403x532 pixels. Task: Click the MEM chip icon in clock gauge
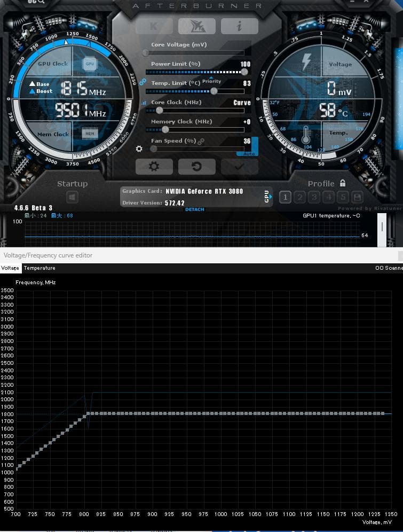pyautogui.click(x=90, y=134)
